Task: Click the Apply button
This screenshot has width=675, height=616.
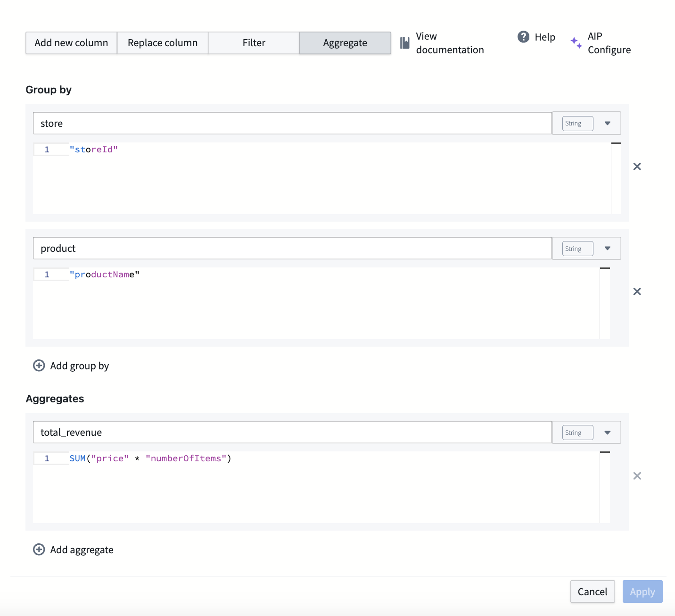Action: click(642, 591)
